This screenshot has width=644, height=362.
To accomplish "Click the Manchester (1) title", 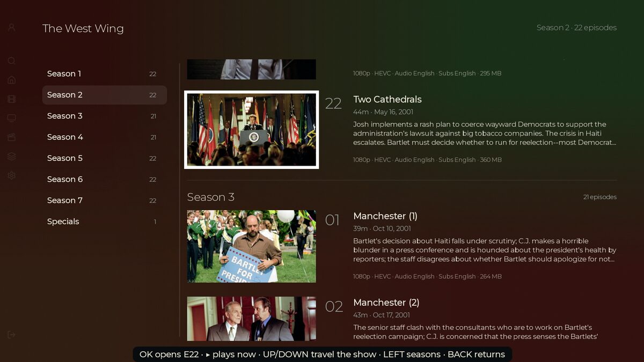I will [385, 216].
